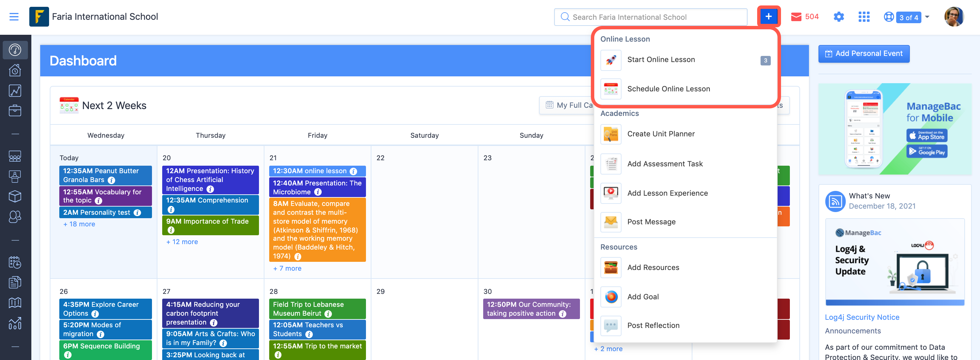
Task: Open '12:35AM Comprehension' event
Action: tap(210, 205)
